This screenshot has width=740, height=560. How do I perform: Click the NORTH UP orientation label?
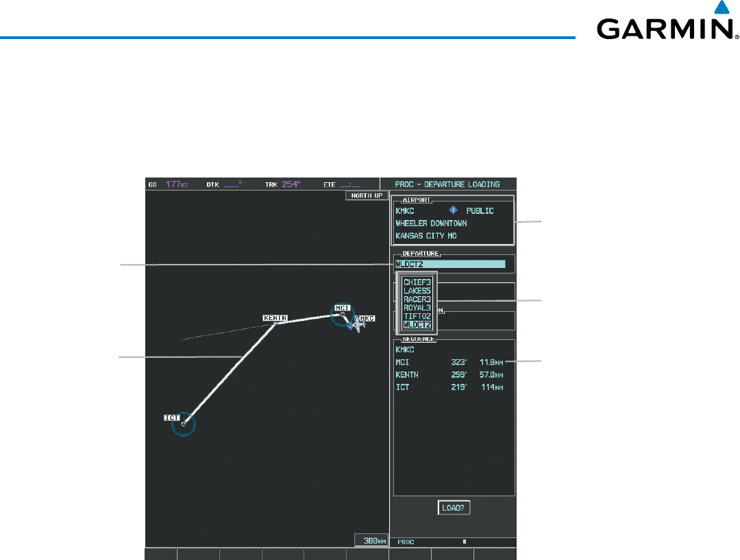coord(367,195)
